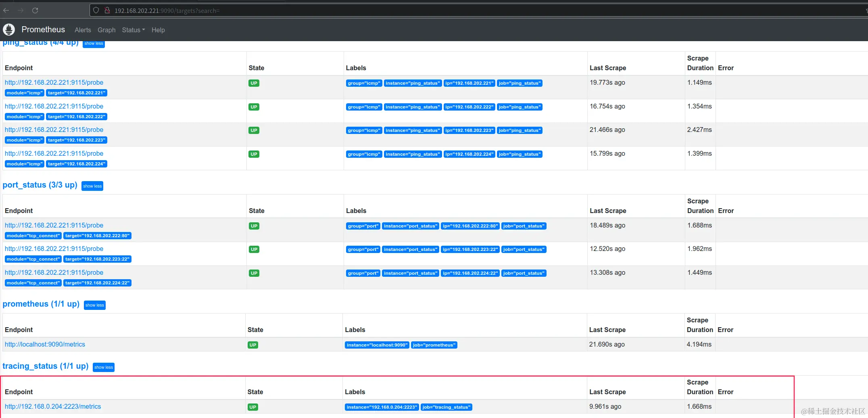Open probe endpoint link for icmp target 192.168.202.224
Image resolution: width=868 pixels, height=418 pixels.
click(x=54, y=153)
